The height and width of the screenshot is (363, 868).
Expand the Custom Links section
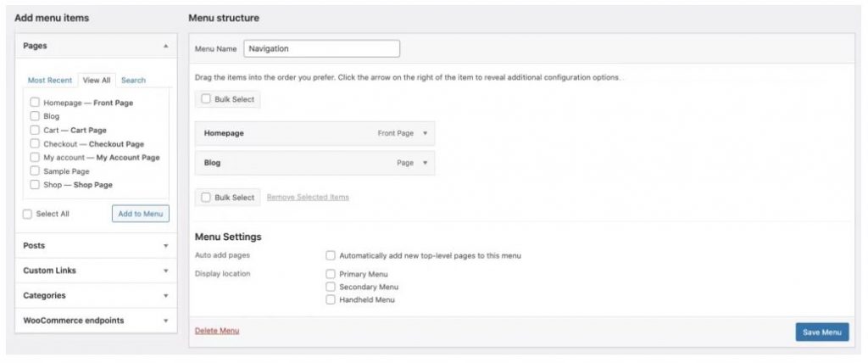pos(165,271)
